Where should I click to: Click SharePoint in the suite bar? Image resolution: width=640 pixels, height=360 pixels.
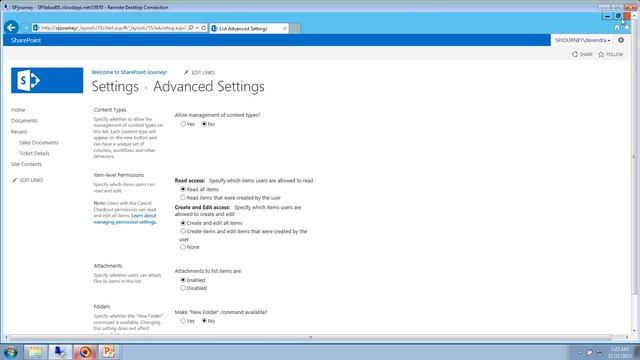[26, 40]
